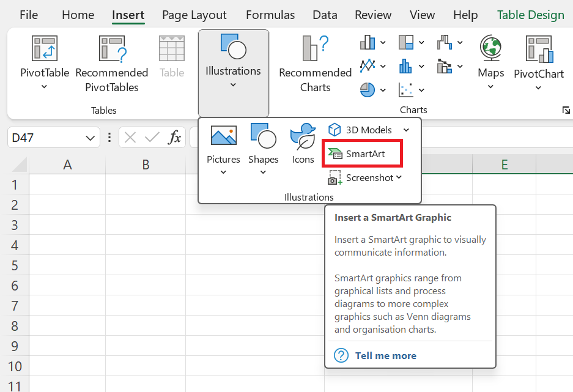
Task: Click the Shapes icon
Action: coord(263,136)
